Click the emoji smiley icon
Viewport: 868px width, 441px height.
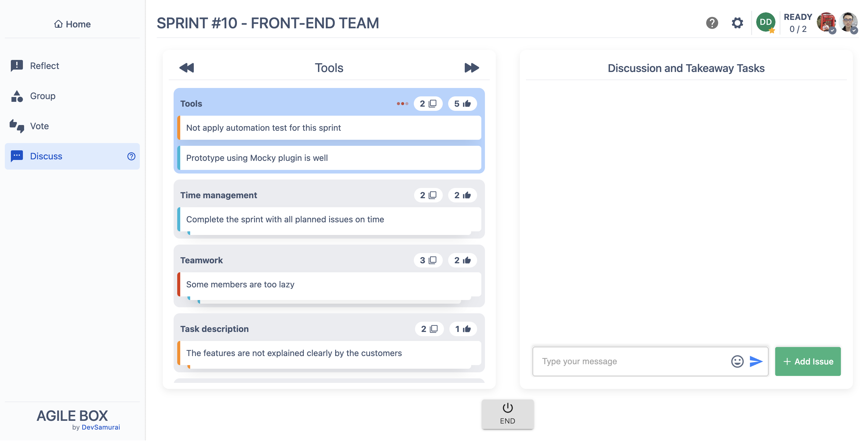click(737, 361)
